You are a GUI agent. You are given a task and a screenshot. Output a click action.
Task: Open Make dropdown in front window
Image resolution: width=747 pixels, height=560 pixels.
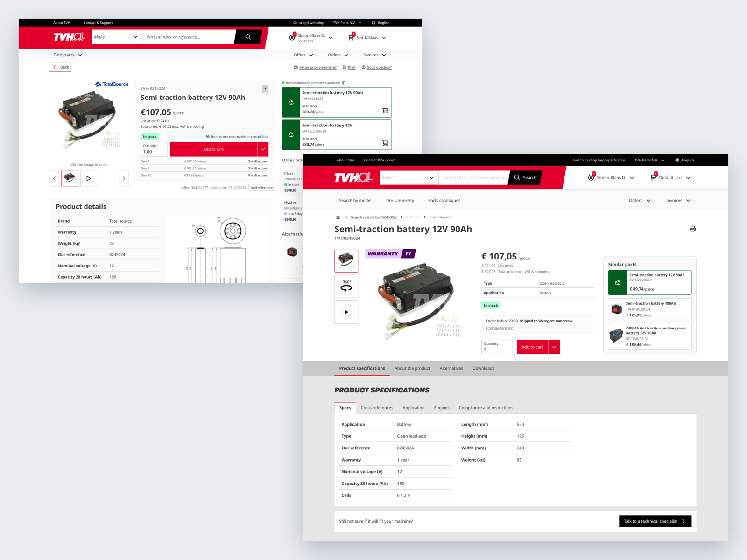coord(409,178)
